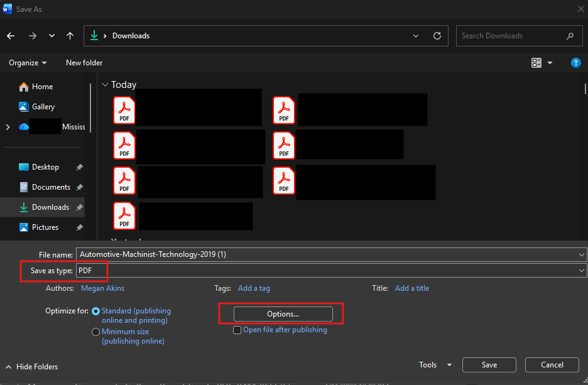
Task: Open the Tools dropdown
Action: [x=435, y=365]
